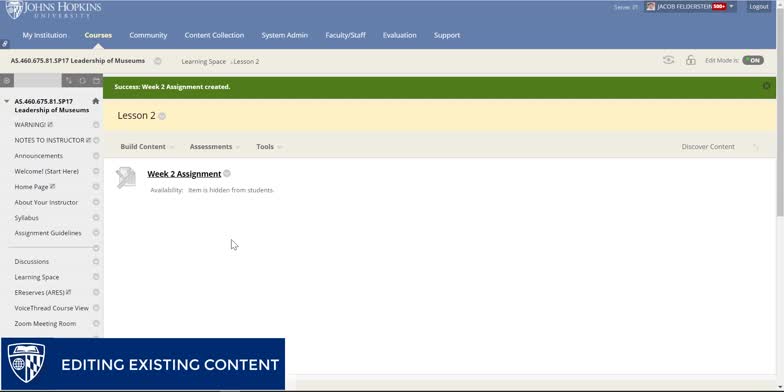Click the link icon beside EReserves (ARES)
Viewport: 784px width, 392px height.
click(68, 292)
